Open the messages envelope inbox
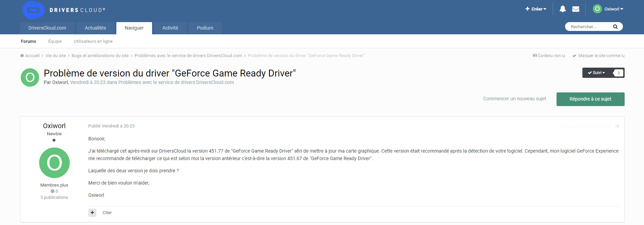The width and height of the screenshot is (644, 225). [x=576, y=9]
